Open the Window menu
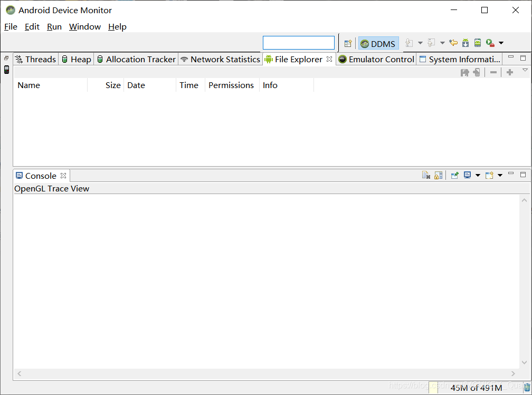Viewport: 532px width, 395px height. [85, 27]
